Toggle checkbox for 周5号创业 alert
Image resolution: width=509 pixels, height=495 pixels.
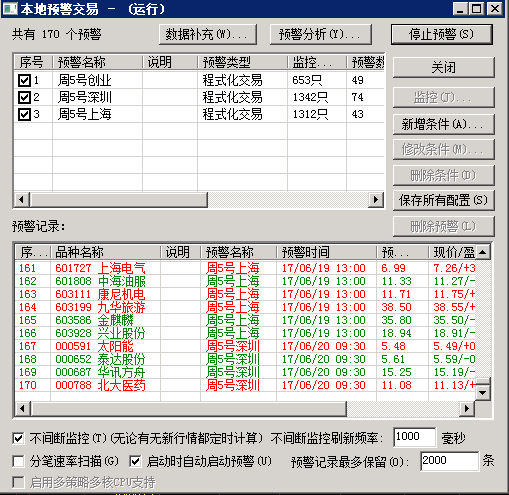pyautogui.click(x=24, y=80)
